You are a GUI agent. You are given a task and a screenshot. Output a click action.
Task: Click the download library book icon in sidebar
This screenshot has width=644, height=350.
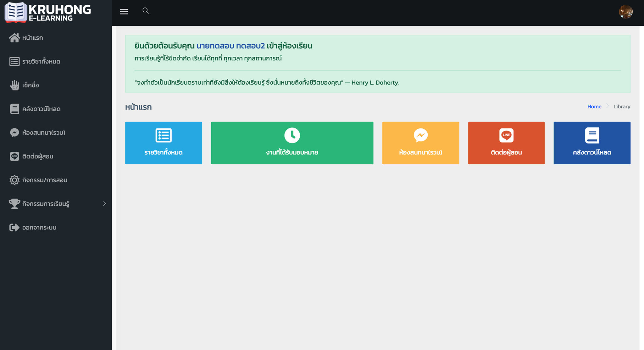click(x=14, y=109)
